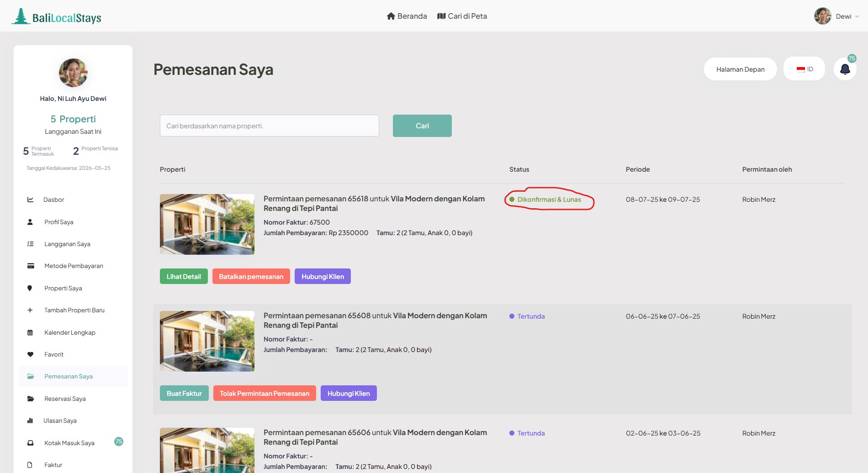Open the Dewi user dropdown arrow
The image size is (868, 473).
857,17
